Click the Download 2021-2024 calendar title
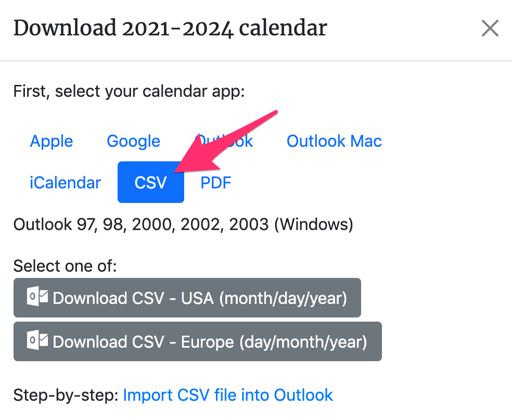The height and width of the screenshot is (420, 512). pyautogui.click(x=170, y=28)
